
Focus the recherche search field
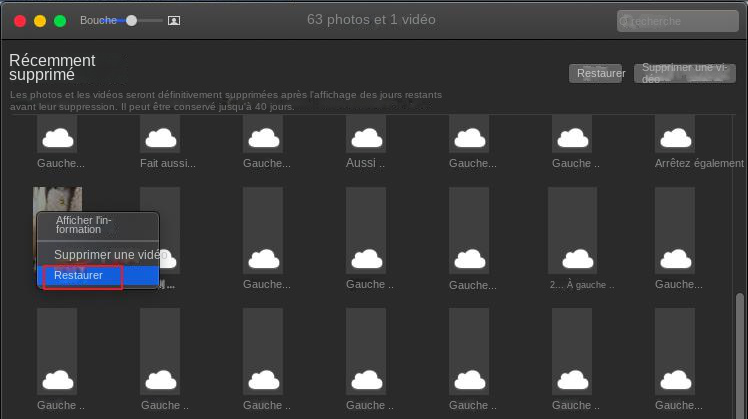pyautogui.click(x=677, y=21)
